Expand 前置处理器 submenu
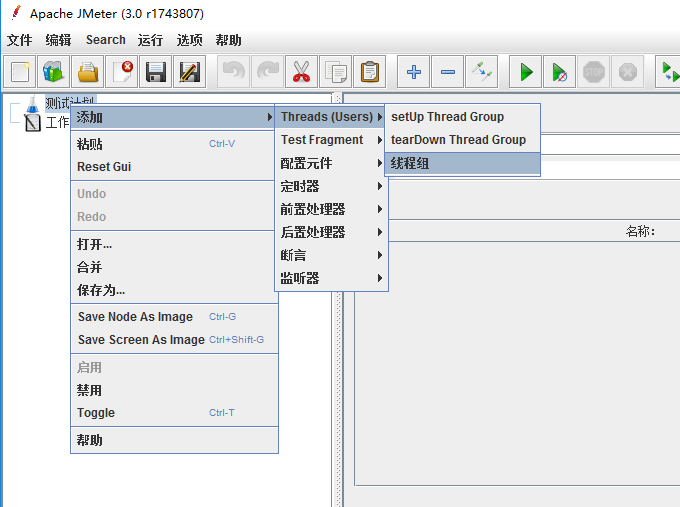Image resolution: width=680 pixels, height=507 pixels. coord(330,209)
